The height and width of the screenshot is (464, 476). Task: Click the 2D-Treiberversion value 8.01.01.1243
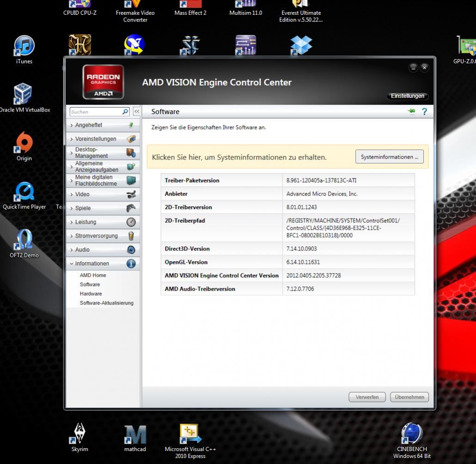click(301, 207)
